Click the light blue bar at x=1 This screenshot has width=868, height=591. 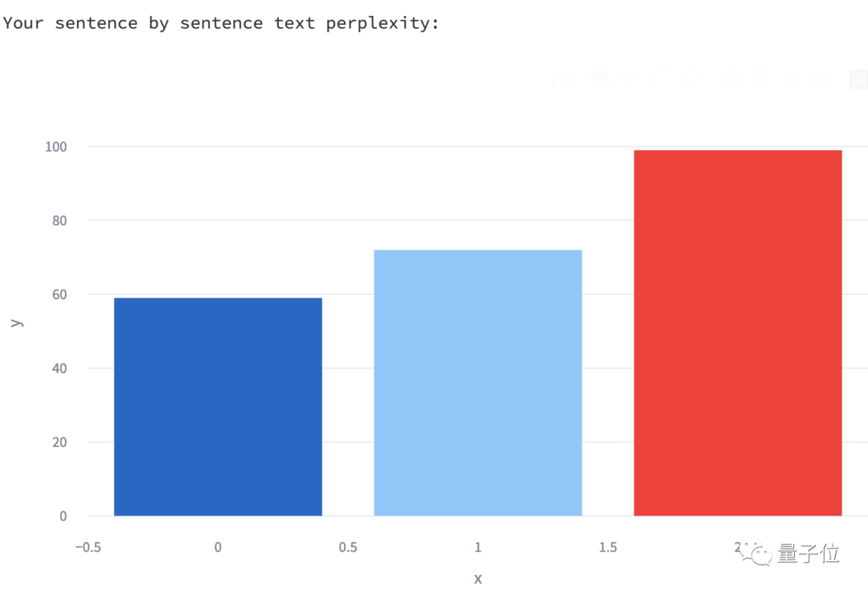[x=477, y=383]
